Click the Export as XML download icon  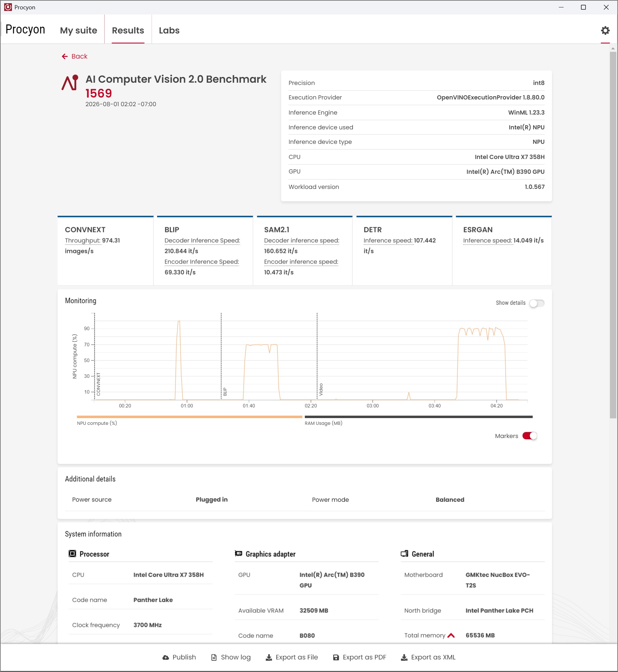pyautogui.click(x=404, y=657)
